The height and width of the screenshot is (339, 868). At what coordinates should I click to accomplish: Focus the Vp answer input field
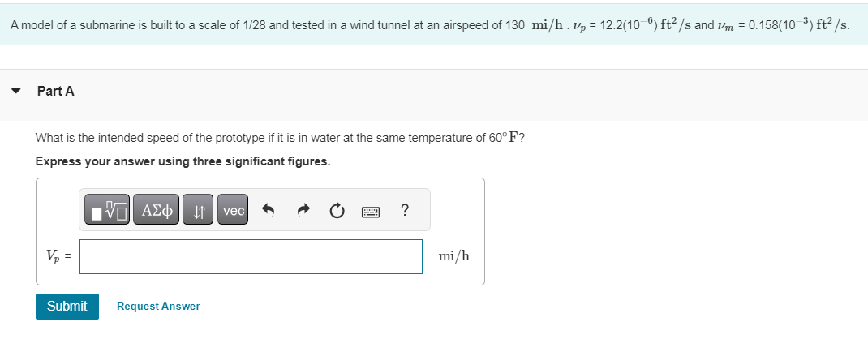pyautogui.click(x=251, y=256)
